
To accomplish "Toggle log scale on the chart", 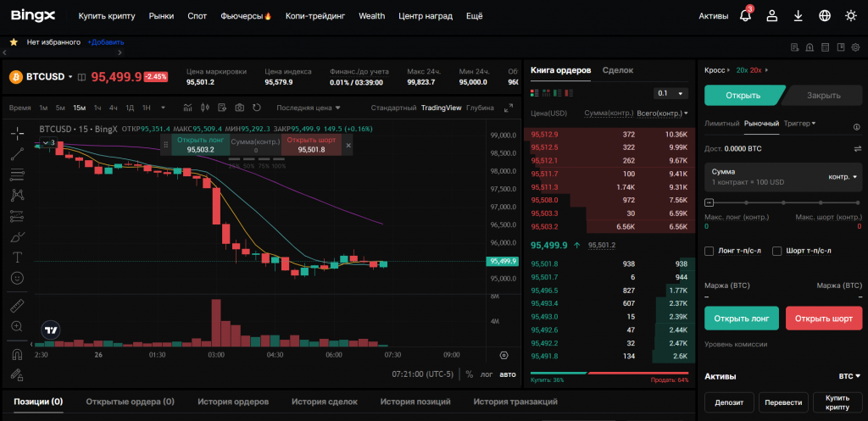I will pyautogui.click(x=487, y=374).
